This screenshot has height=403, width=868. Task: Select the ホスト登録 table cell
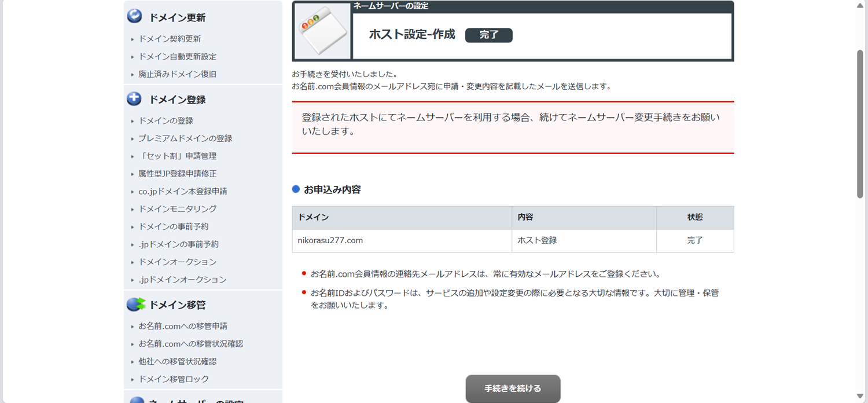click(584, 241)
